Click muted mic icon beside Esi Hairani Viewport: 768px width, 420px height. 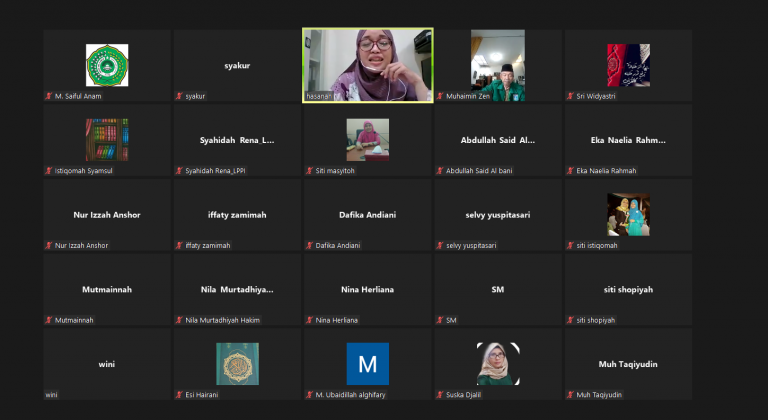pos(179,395)
